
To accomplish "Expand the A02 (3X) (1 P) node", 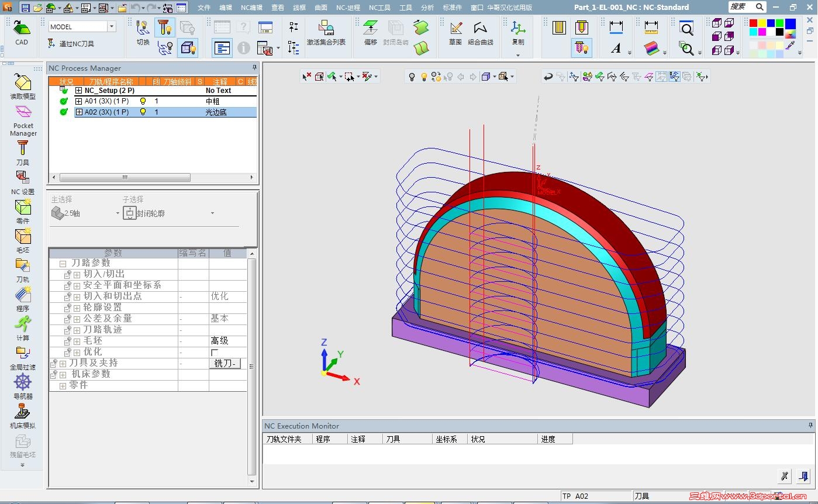I will click(x=79, y=112).
